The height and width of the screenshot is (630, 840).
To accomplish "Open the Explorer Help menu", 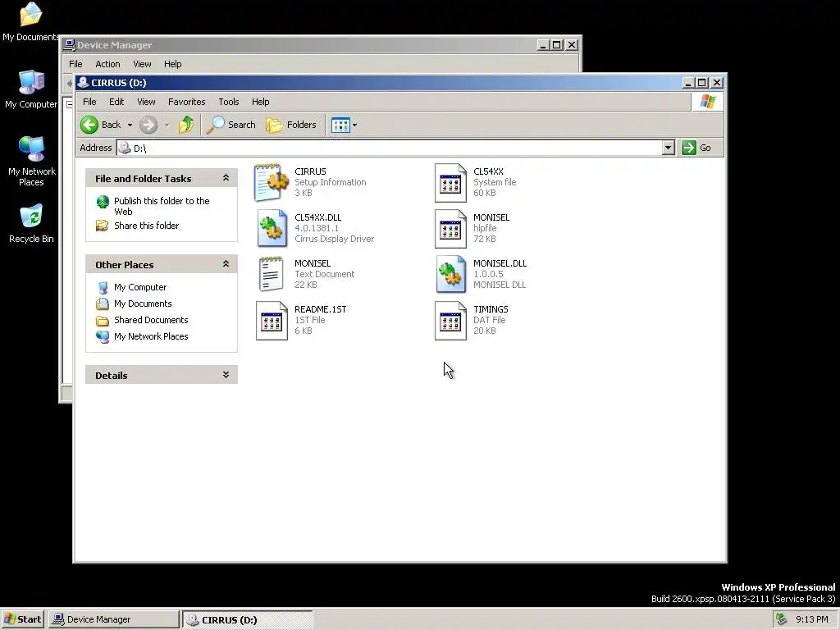I will [x=260, y=102].
